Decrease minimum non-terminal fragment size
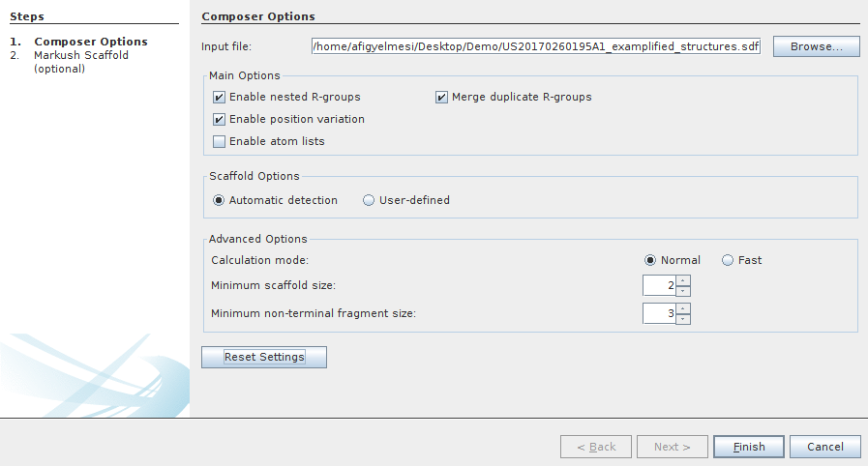The image size is (868, 466). tap(683, 319)
